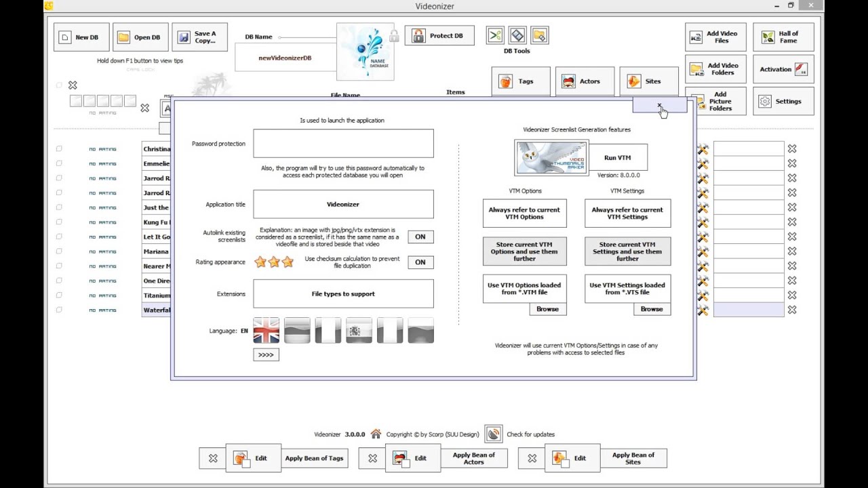Toggle Autolink existing screenlists ON switch
This screenshot has height=488, width=868.
tap(420, 237)
